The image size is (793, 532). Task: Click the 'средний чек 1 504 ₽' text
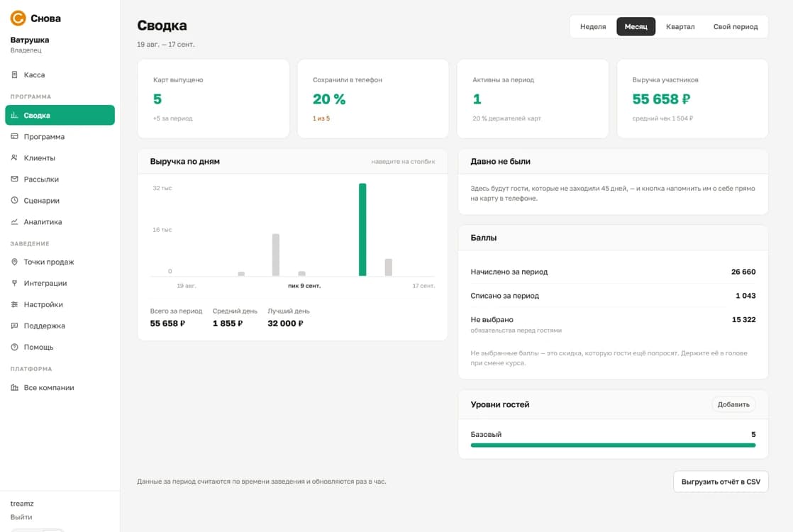pos(662,118)
